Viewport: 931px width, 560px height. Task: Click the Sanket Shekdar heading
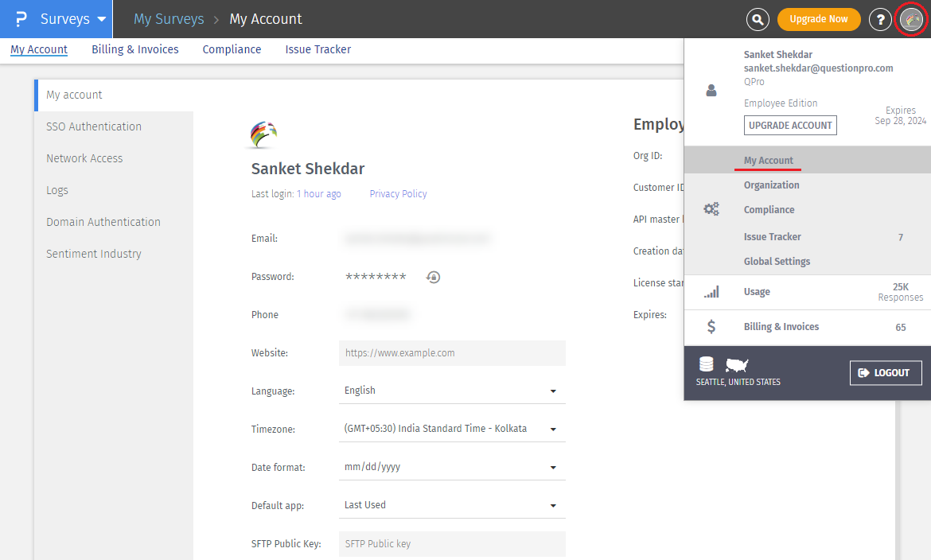click(308, 169)
